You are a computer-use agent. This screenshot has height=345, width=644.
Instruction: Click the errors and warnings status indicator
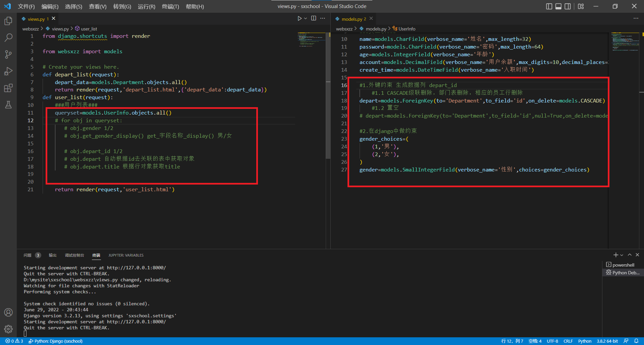click(x=14, y=341)
